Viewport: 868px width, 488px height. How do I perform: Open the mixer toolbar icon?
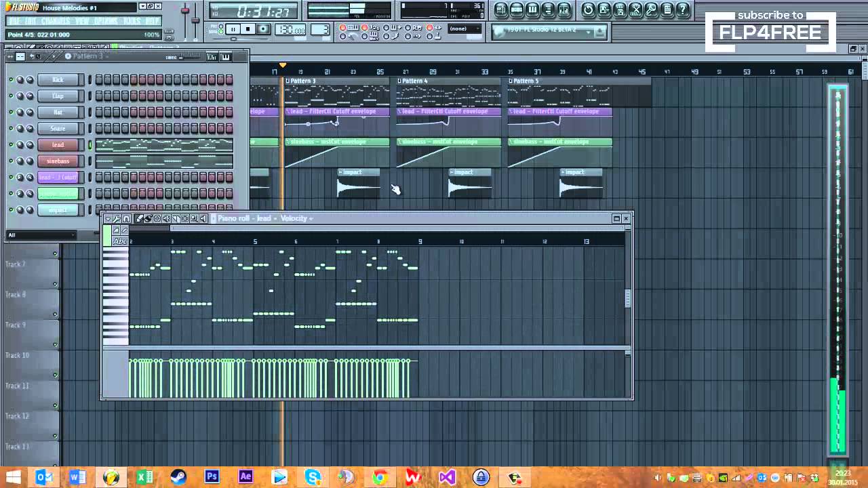pos(564,9)
